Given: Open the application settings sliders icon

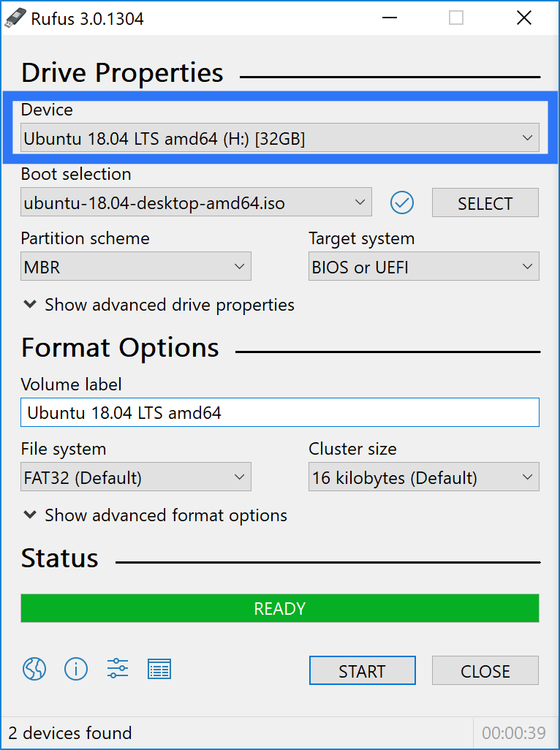Looking at the screenshot, I should point(118,668).
